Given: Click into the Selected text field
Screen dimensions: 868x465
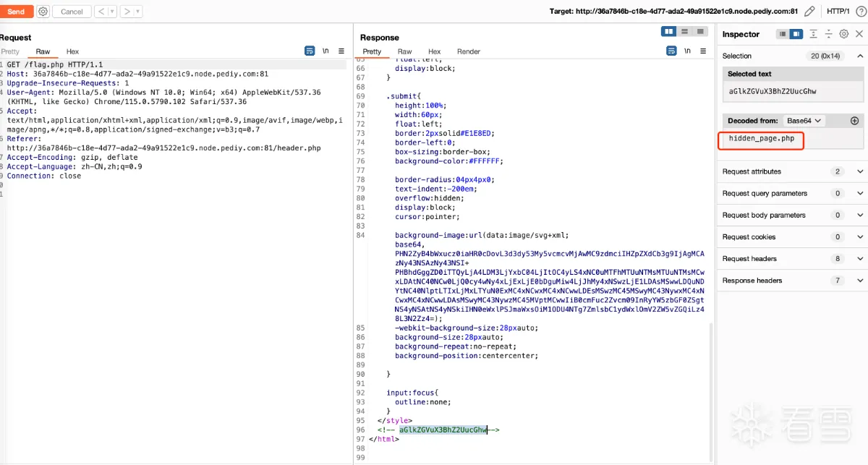Looking at the screenshot, I should point(793,92).
